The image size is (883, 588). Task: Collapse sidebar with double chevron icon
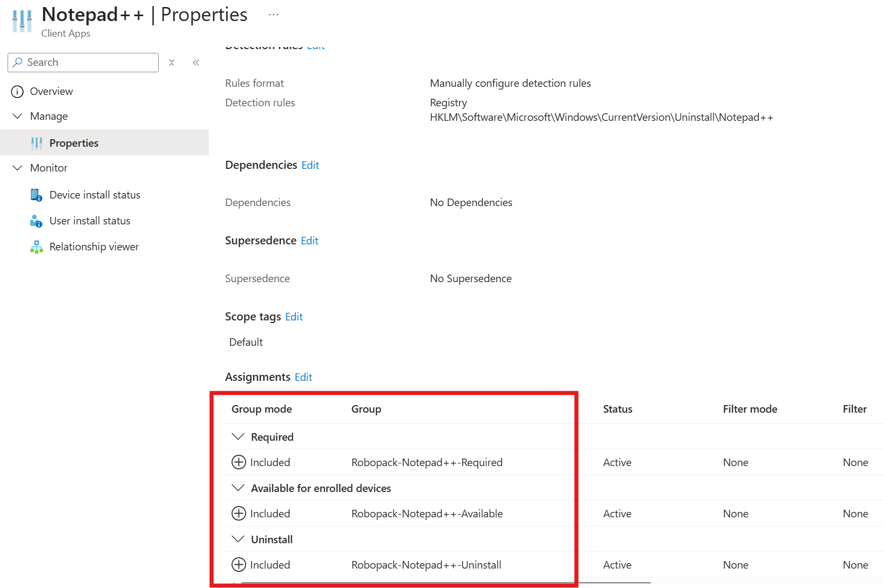pyautogui.click(x=196, y=63)
